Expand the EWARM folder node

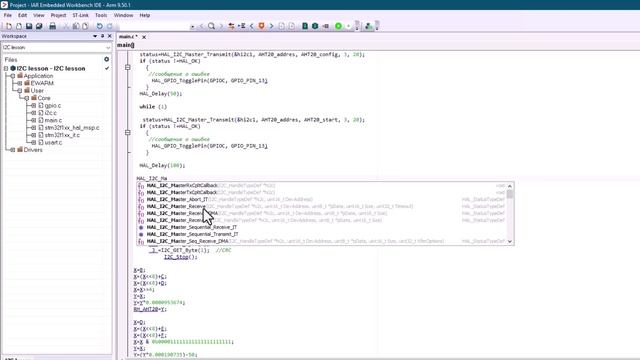point(20,83)
